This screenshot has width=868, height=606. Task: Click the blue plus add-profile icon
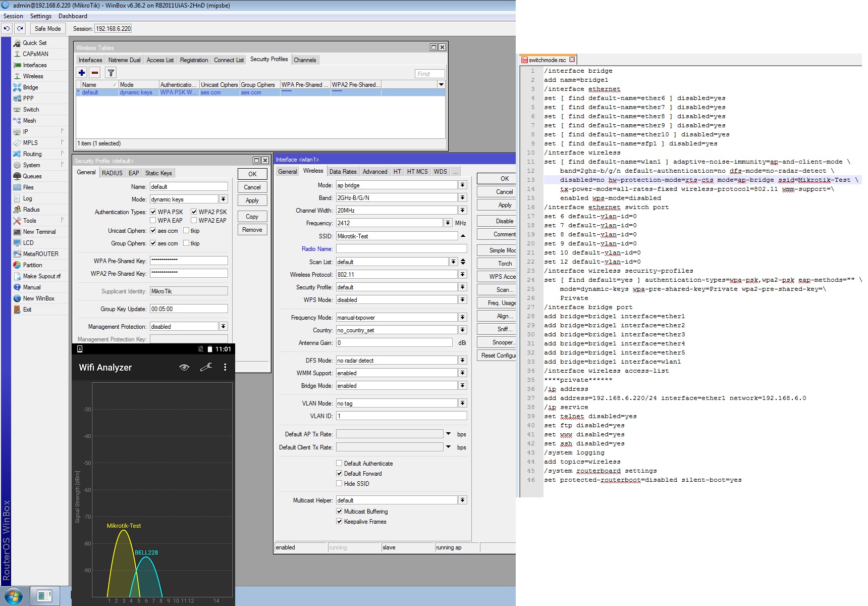pos(82,73)
